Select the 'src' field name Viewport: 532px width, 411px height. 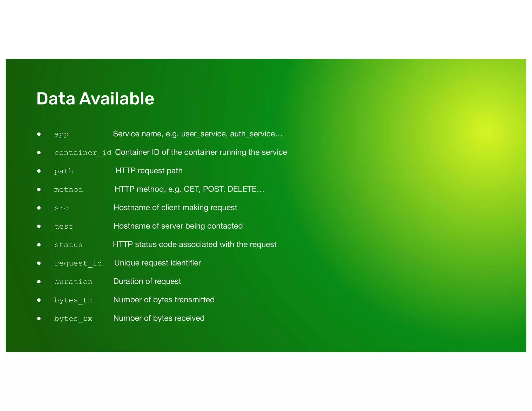point(61,208)
